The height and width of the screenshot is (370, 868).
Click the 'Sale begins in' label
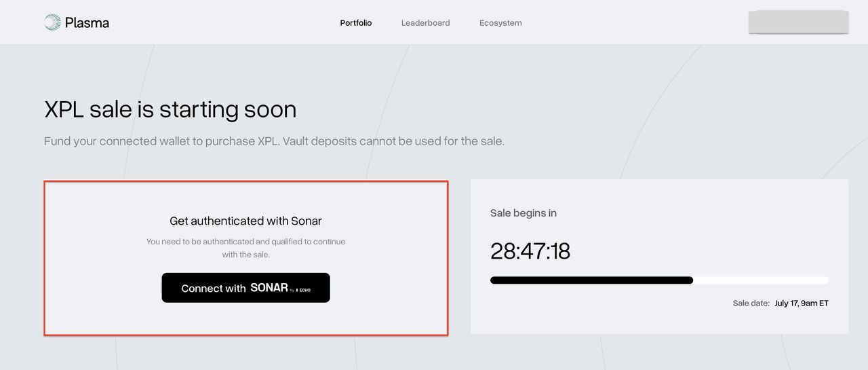click(x=524, y=213)
